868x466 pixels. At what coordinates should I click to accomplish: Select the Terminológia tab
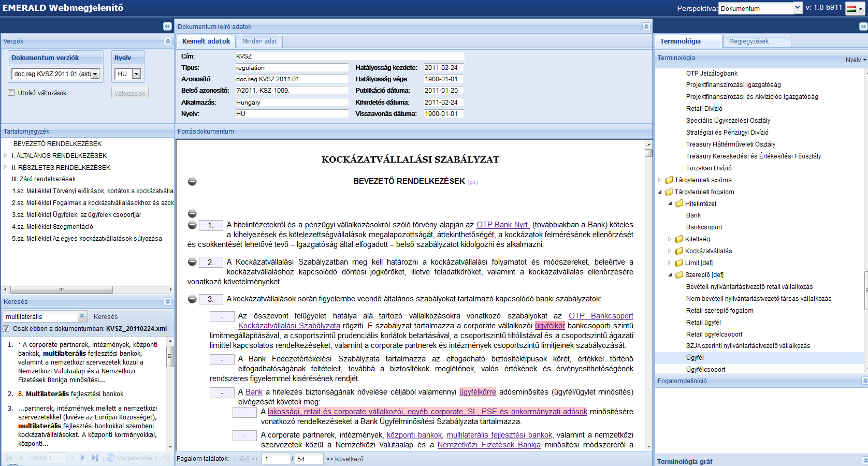[x=688, y=41]
